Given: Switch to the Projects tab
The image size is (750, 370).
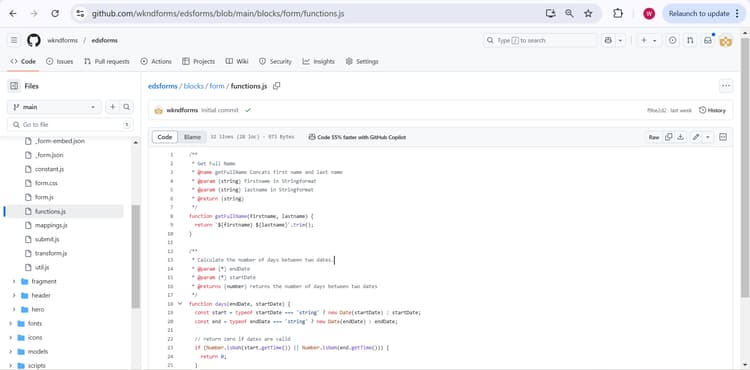Looking at the screenshot, I should (x=199, y=62).
